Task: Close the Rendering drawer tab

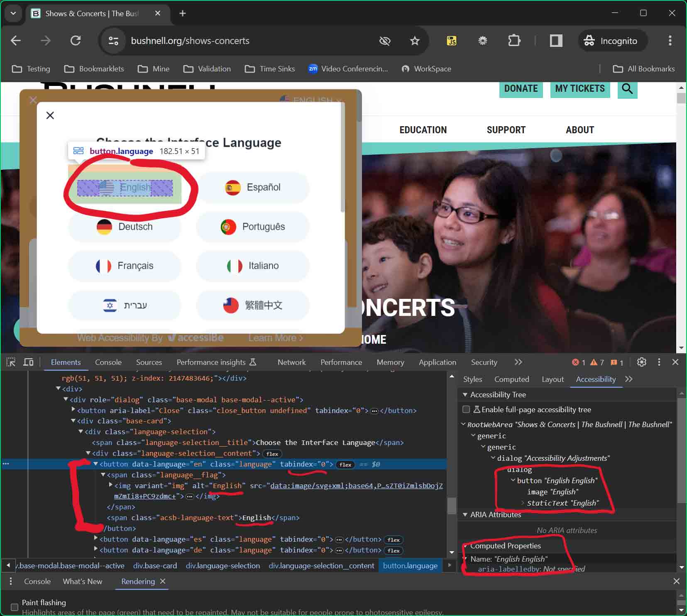Action: coord(163,581)
